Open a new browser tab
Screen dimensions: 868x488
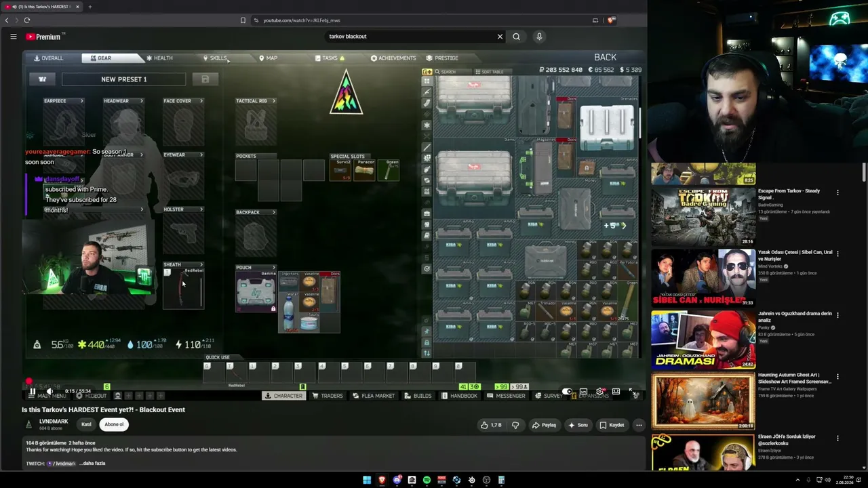coord(90,7)
